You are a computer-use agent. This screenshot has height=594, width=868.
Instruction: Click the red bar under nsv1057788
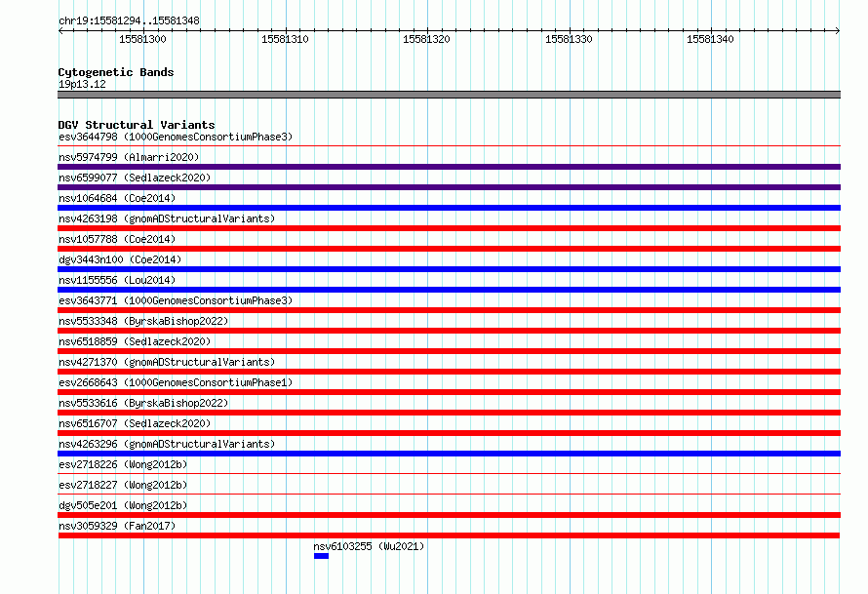[449, 249]
